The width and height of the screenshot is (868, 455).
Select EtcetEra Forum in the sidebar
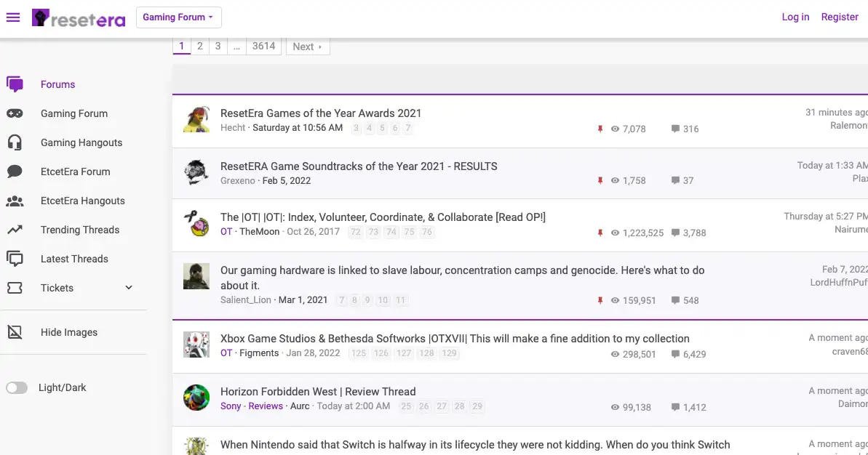pyautogui.click(x=75, y=172)
